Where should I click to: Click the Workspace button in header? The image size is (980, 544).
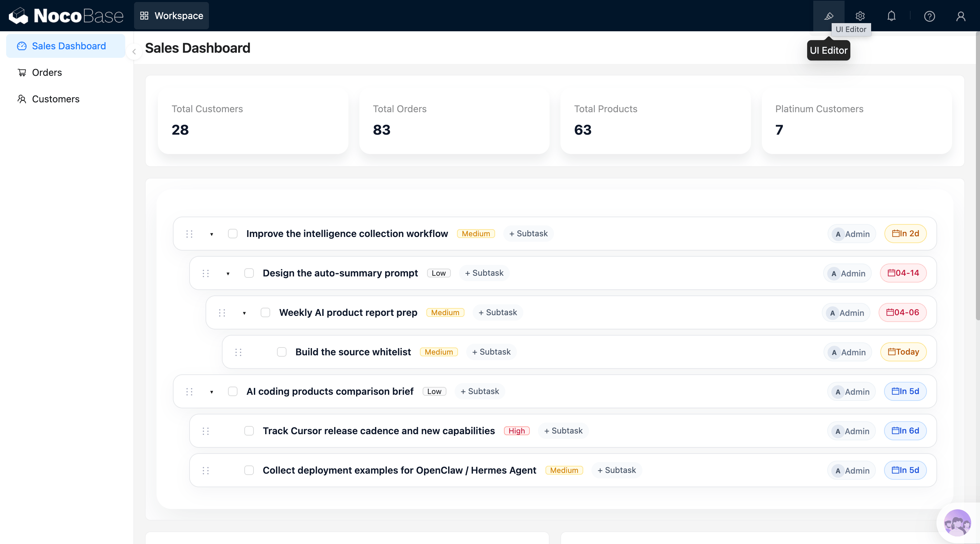pyautogui.click(x=171, y=16)
